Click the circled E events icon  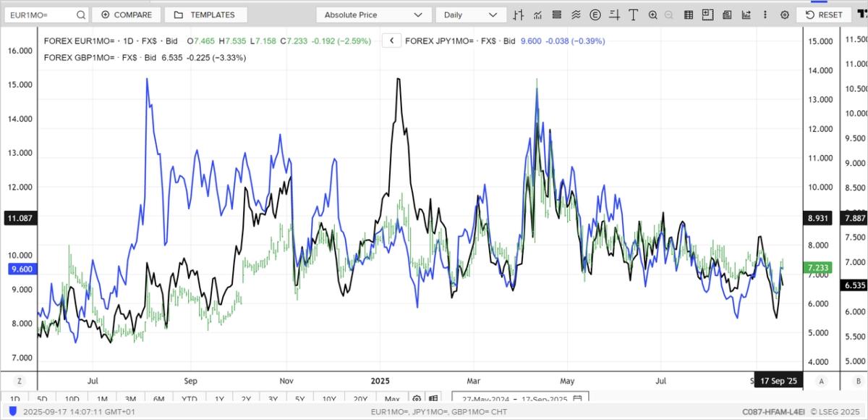[595, 14]
